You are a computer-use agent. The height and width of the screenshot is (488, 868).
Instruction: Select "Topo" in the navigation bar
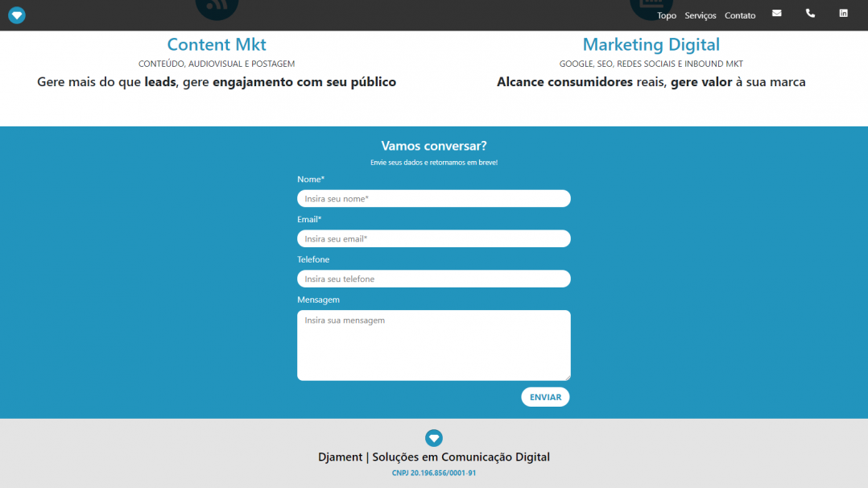(666, 15)
